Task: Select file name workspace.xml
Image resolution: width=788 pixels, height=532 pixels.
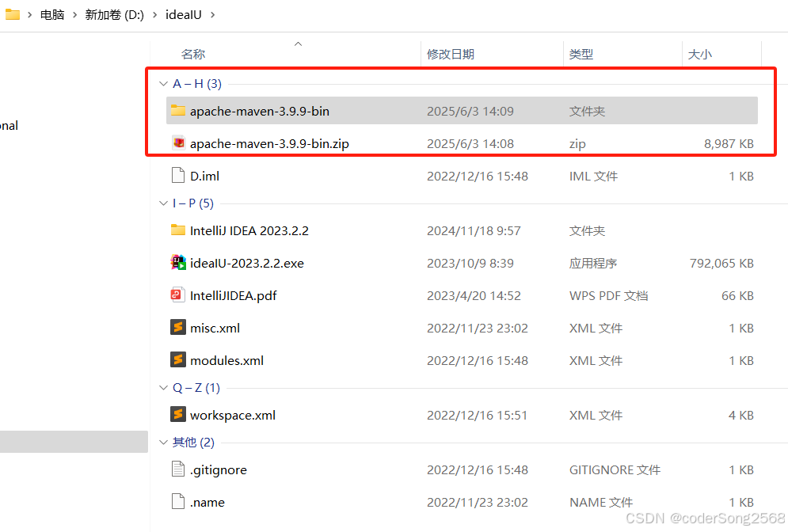Action: (x=233, y=416)
